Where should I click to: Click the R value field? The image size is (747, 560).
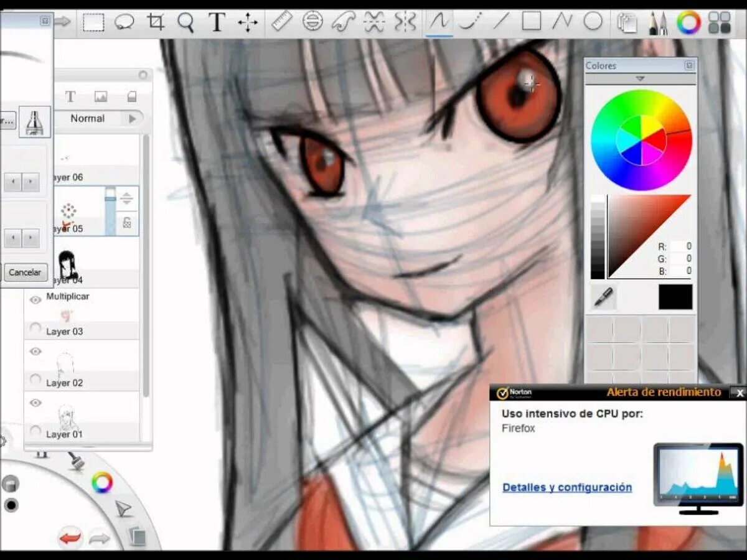tap(682, 246)
